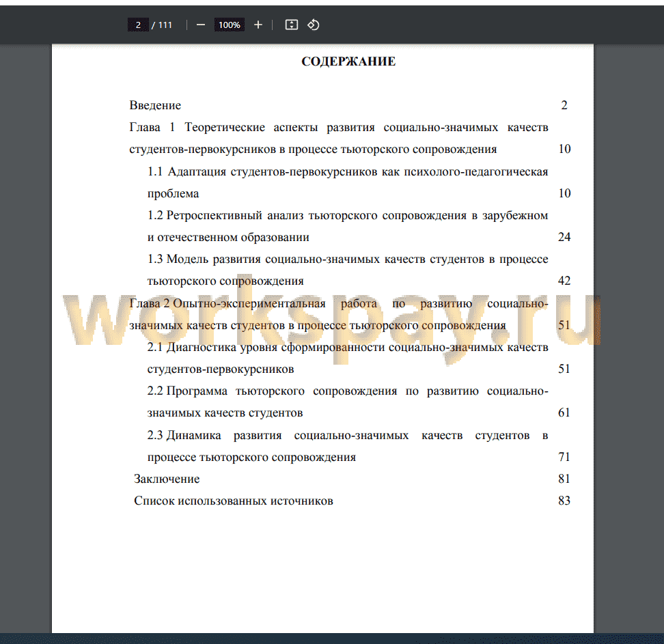Click the Введение contents entry

(x=155, y=105)
